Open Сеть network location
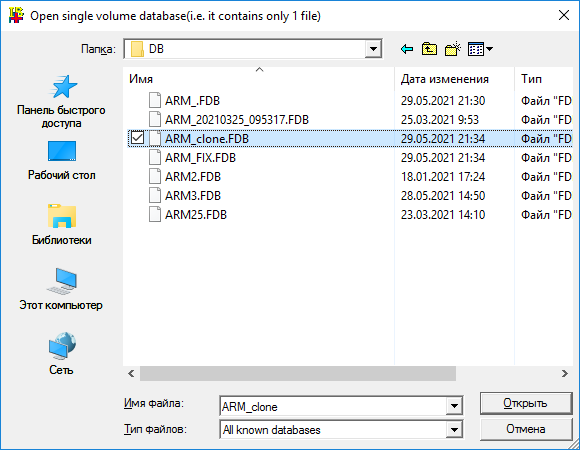Viewport: 580px width, 450px height. coord(61,354)
